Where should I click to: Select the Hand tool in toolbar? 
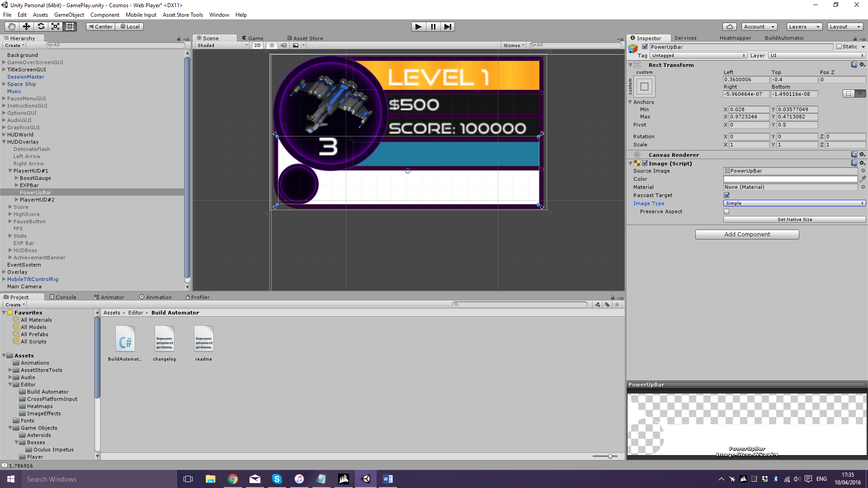12,27
